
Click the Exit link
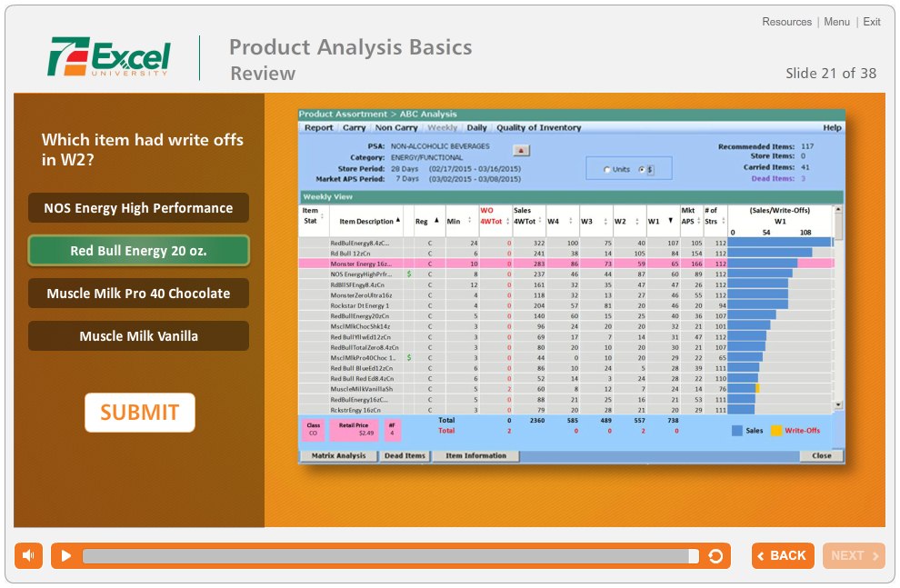tap(871, 22)
